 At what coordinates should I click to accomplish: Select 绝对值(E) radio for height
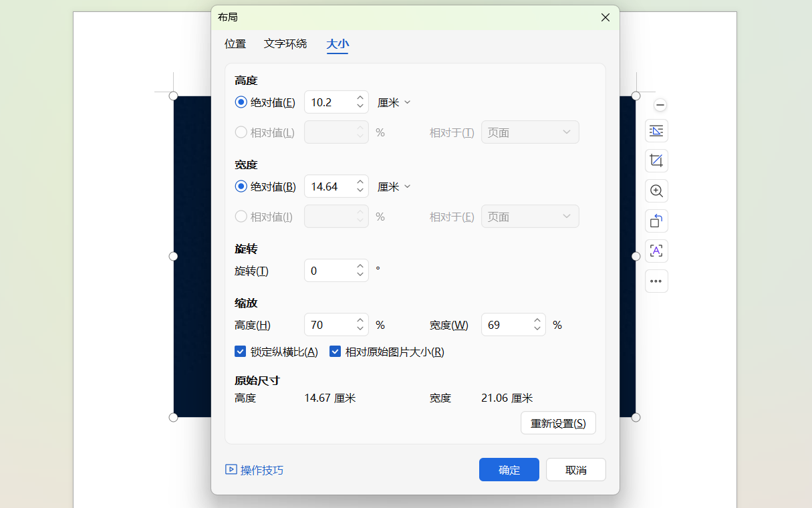241,102
